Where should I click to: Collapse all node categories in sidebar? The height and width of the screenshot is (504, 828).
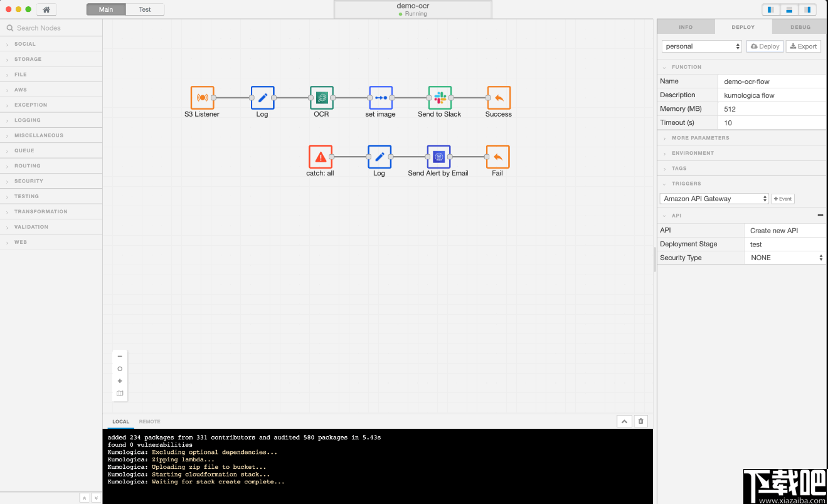pos(85,498)
